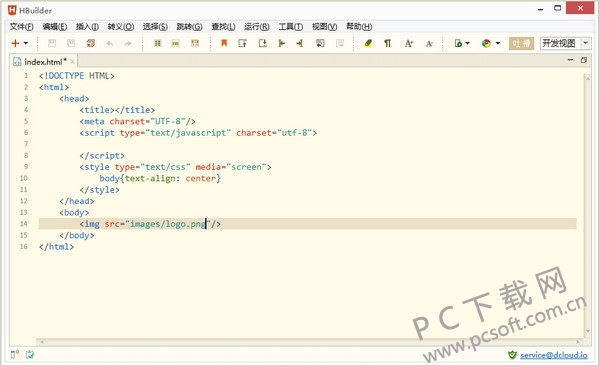Click the greyed-out icon before the highlighter
The image size is (599, 365).
340,43
